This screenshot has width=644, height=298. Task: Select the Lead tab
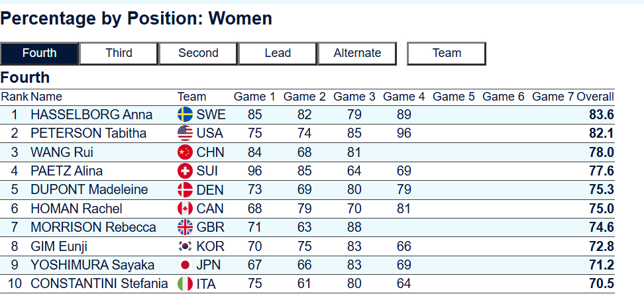(278, 53)
